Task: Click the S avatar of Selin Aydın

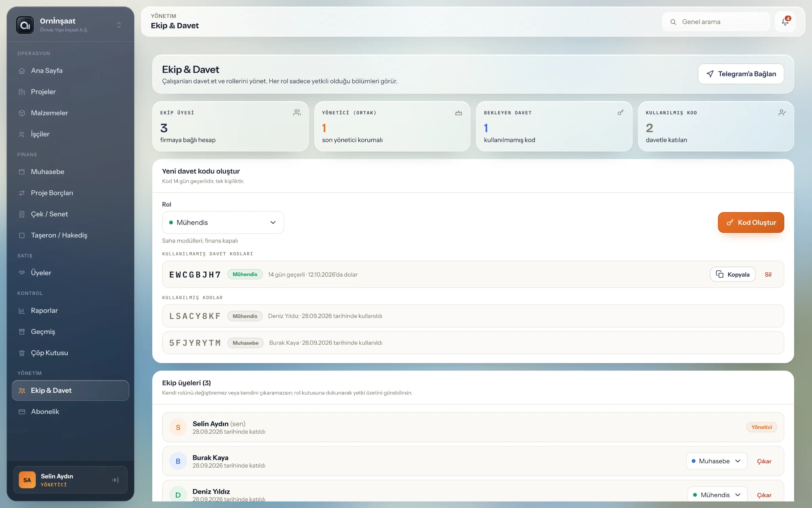Action: pyautogui.click(x=178, y=427)
